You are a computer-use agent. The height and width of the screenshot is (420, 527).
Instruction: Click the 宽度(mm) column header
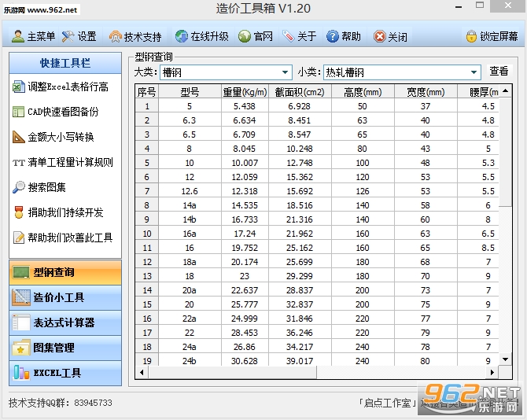(x=426, y=92)
